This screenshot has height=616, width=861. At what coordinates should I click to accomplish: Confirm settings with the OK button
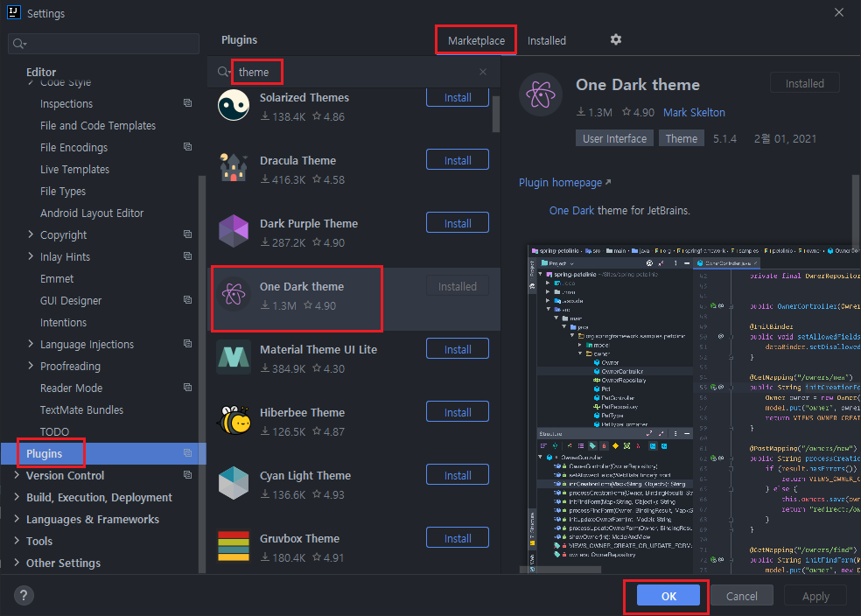pos(668,596)
